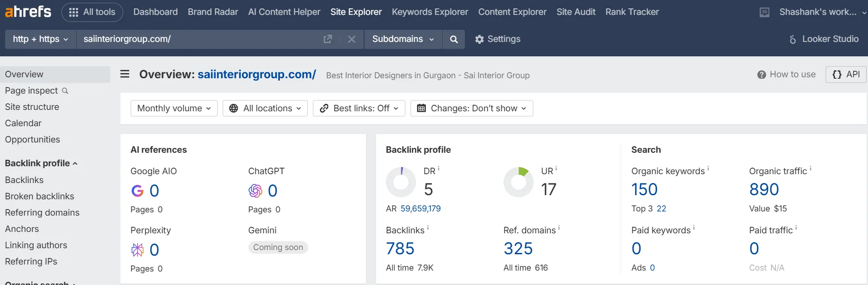Toggle the sidebar hamburger menu
Screen dimensions: 868x285
coord(125,74)
